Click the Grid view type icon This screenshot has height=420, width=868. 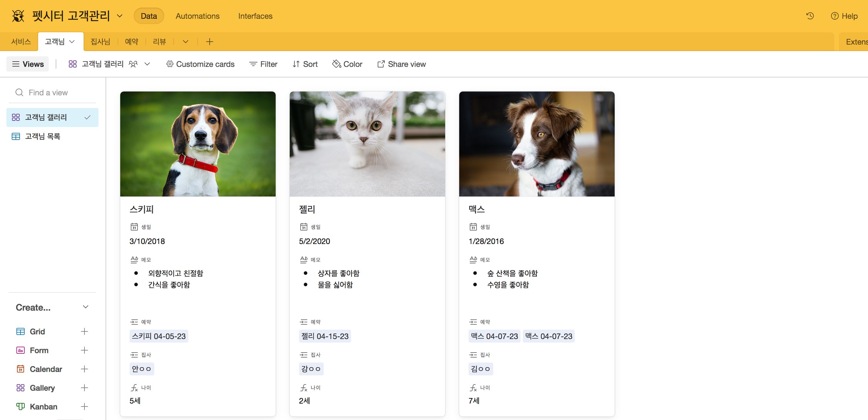point(21,331)
